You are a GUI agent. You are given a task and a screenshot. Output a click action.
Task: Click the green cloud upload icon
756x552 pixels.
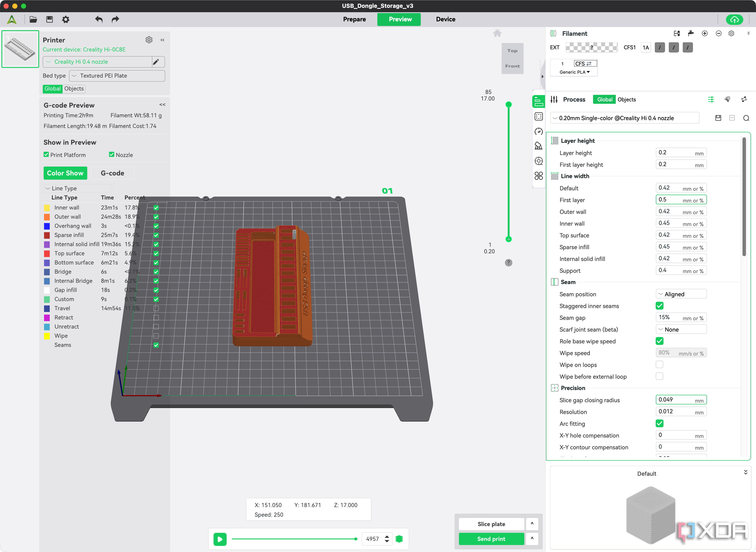[x=734, y=19]
